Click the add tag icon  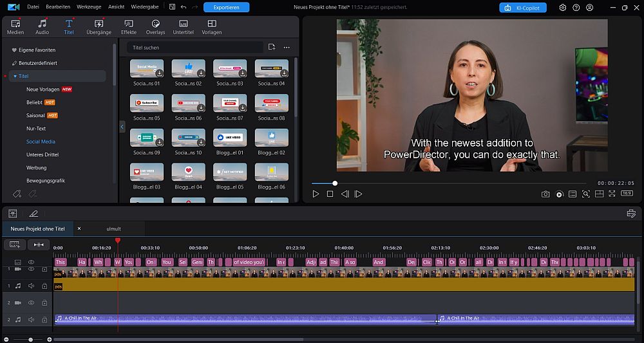(x=17, y=194)
